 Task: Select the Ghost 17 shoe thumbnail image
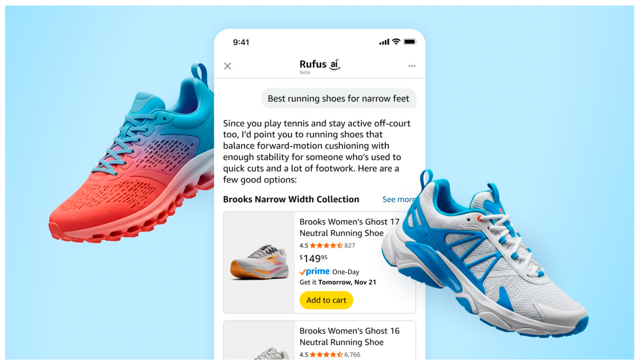259,262
